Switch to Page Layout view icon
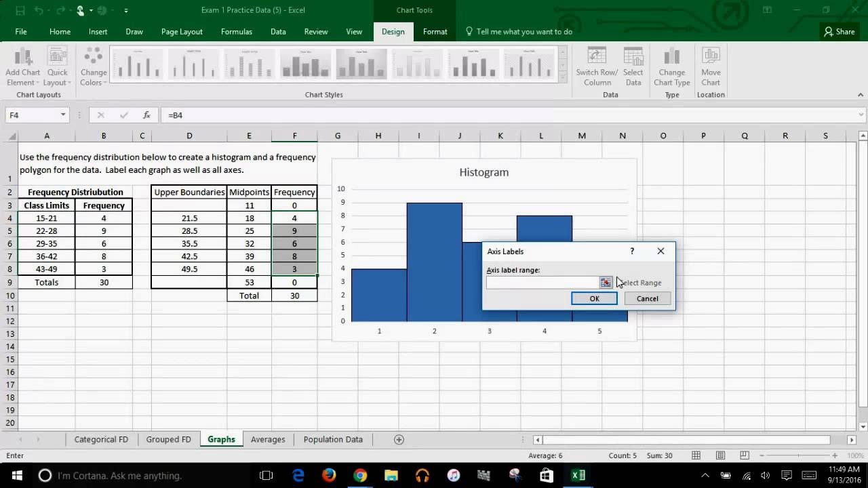 point(721,455)
